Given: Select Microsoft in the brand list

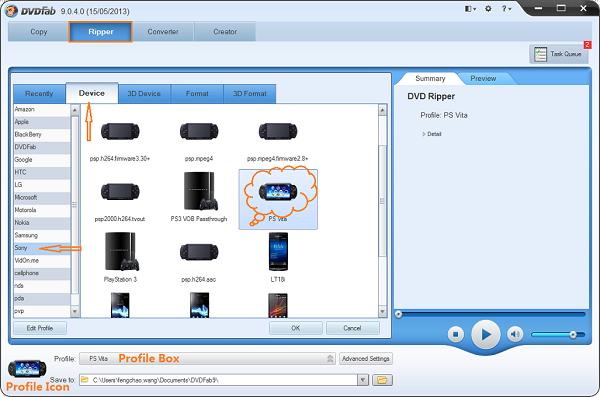Looking at the screenshot, I should [x=42, y=198].
